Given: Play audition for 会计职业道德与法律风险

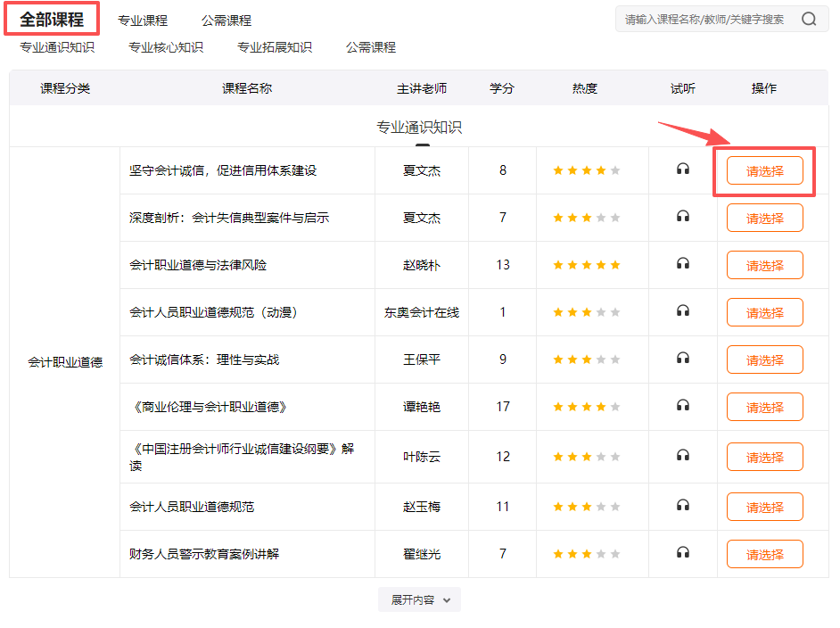Looking at the screenshot, I should 682,264.
